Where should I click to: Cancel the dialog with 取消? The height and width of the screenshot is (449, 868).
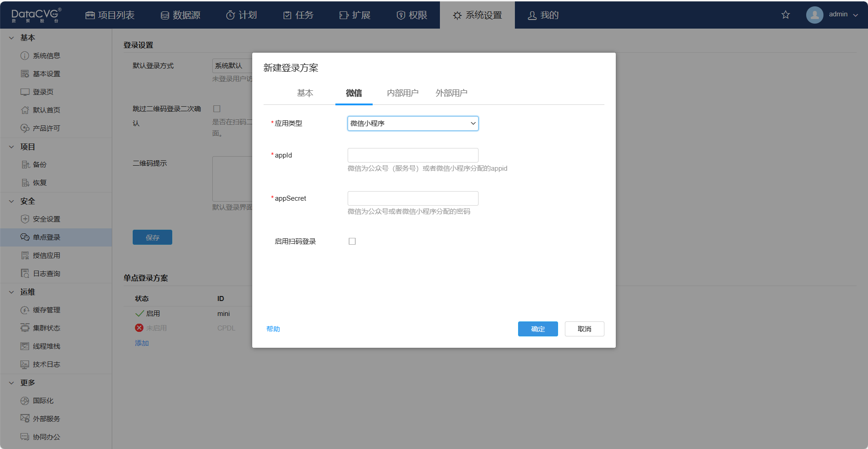coord(584,329)
